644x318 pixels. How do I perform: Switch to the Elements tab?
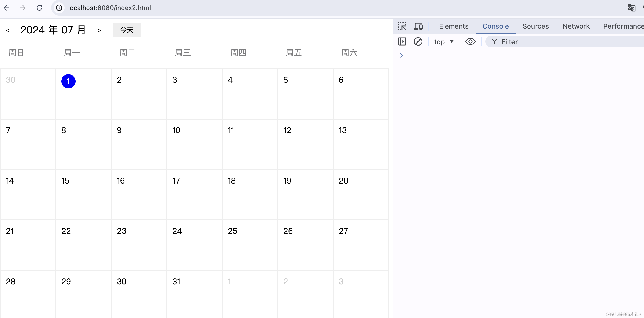coord(454,26)
